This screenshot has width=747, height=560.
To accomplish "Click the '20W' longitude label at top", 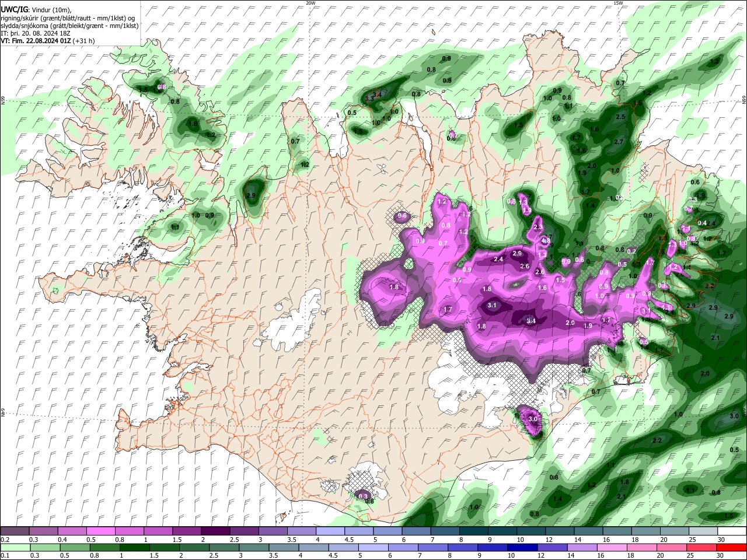I will (x=310, y=3).
